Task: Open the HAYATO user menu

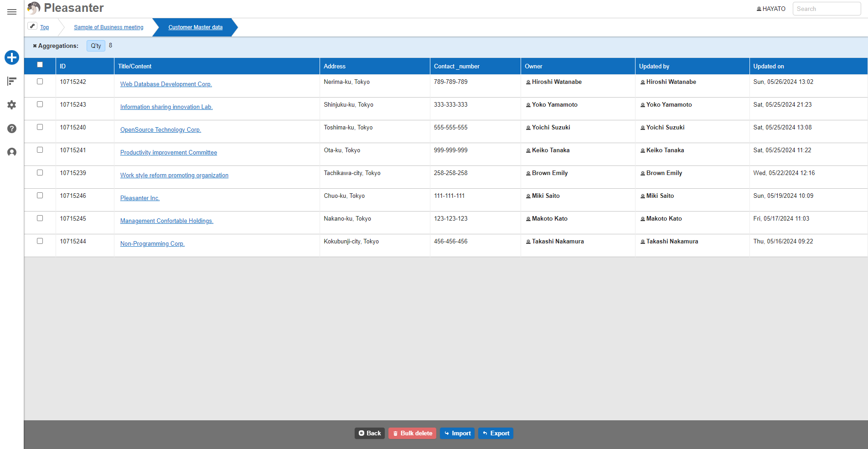Action: [771, 9]
